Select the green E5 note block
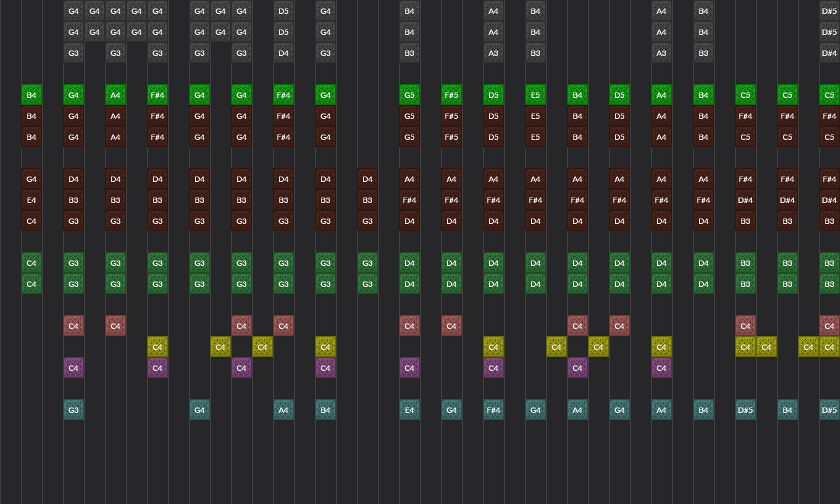Image resolution: width=840 pixels, height=504 pixels. pyautogui.click(x=535, y=94)
